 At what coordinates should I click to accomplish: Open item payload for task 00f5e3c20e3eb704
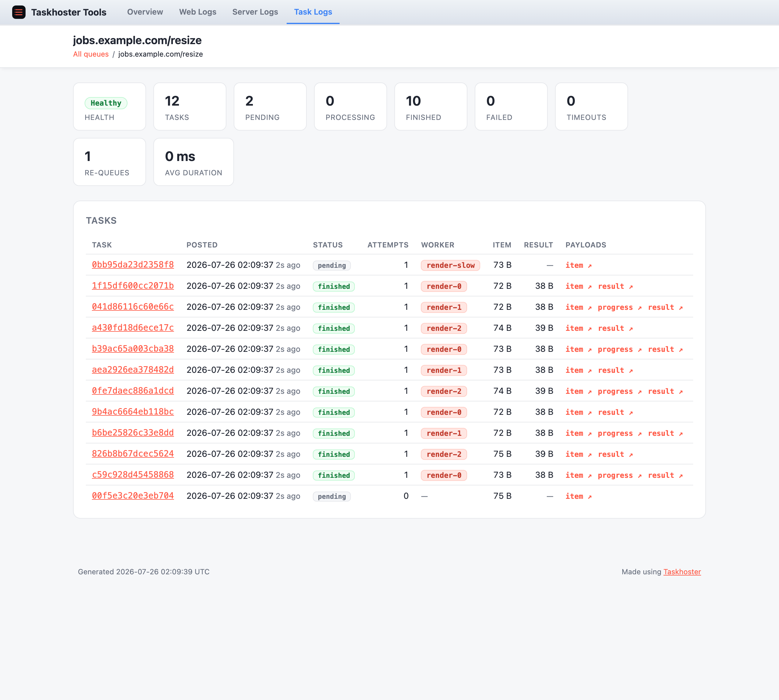coord(578,496)
